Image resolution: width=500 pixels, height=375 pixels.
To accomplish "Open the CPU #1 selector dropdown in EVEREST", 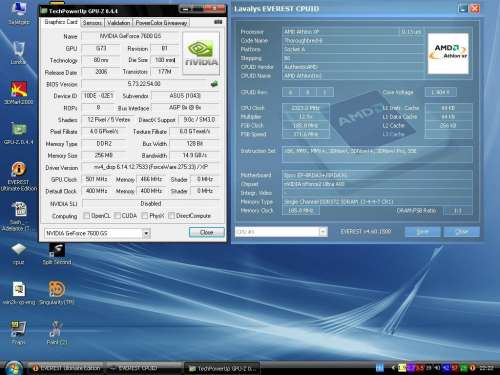I will (x=323, y=232).
